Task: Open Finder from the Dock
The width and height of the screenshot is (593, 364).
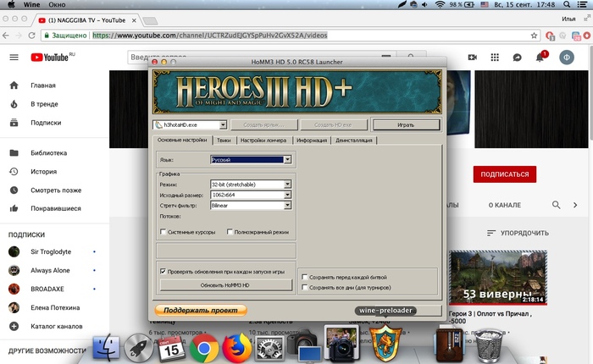Action: coord(106,348)
